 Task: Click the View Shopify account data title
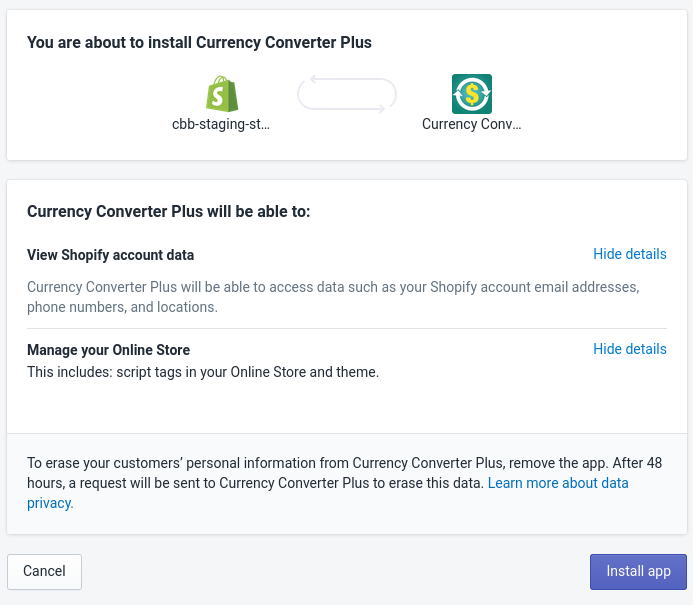110,255
